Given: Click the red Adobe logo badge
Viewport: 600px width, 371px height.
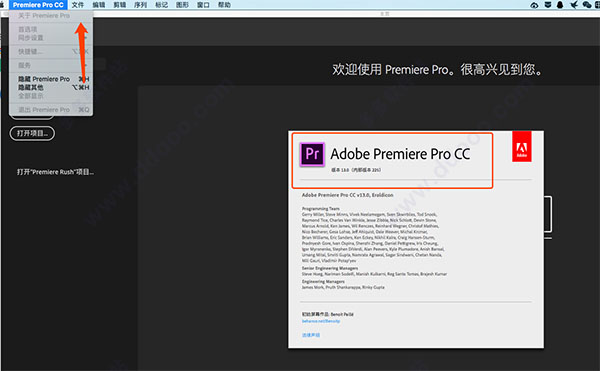Looking at the screenshot, I should pyautogui.click(x=522, y=146).
